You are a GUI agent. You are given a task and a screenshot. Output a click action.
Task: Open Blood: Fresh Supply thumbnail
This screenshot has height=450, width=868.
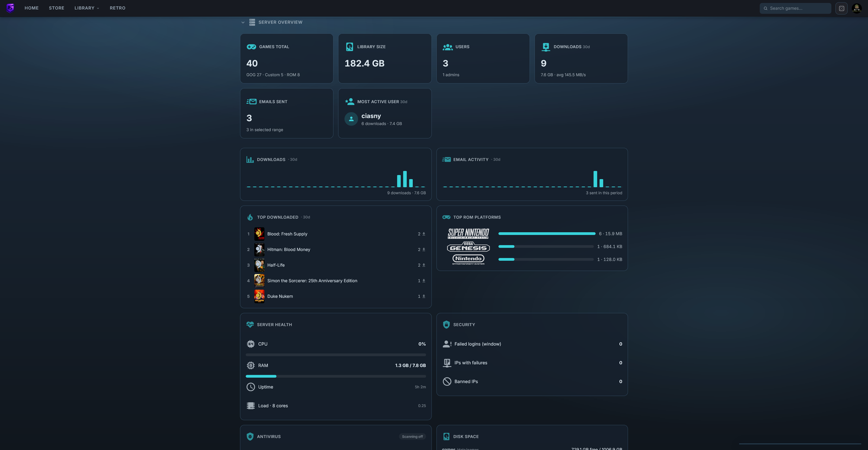point(259,234)
